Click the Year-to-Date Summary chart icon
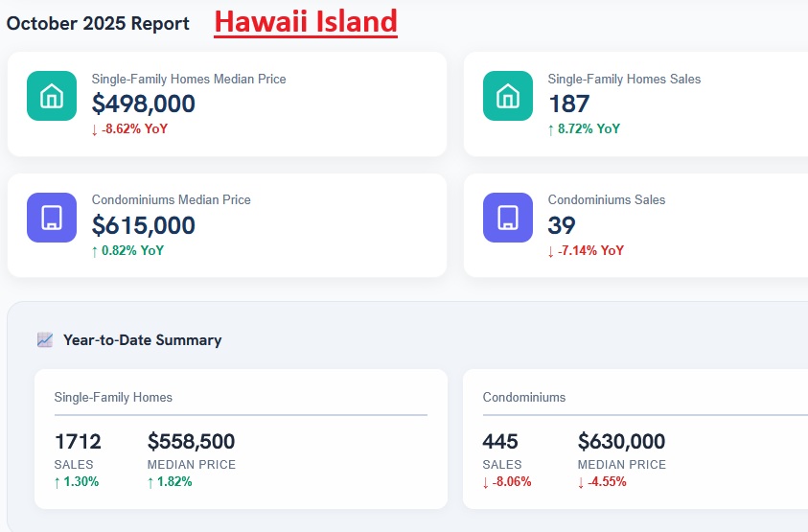 (x=45, y=339)
